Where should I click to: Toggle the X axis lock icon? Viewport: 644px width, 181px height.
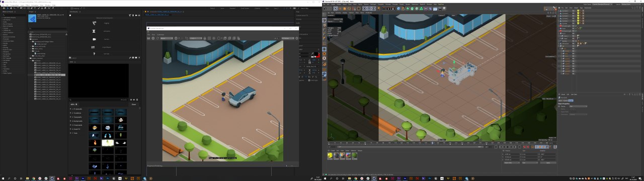click(365, 9)
